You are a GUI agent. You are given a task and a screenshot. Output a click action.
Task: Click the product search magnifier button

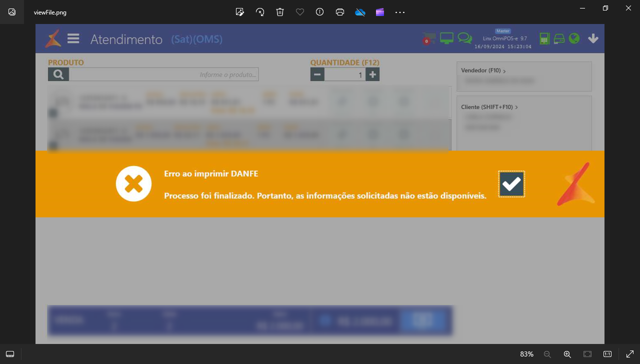click(58, 74)
